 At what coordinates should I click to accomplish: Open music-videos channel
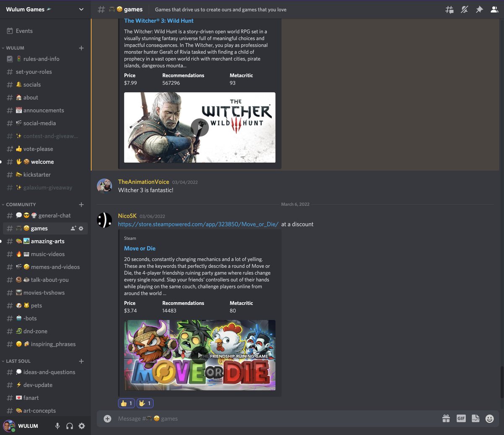click(x=45, y=254)
